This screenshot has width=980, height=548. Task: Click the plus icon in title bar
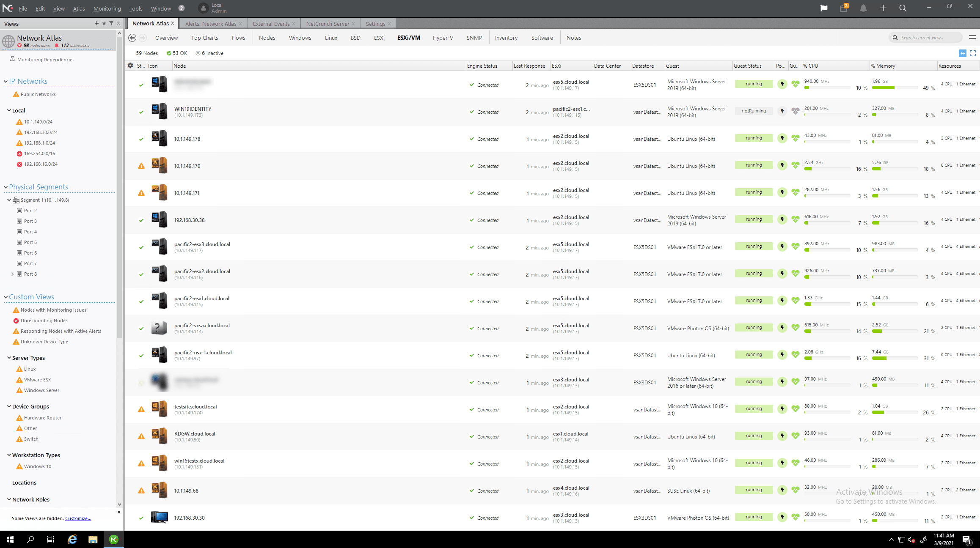point(883,8)
